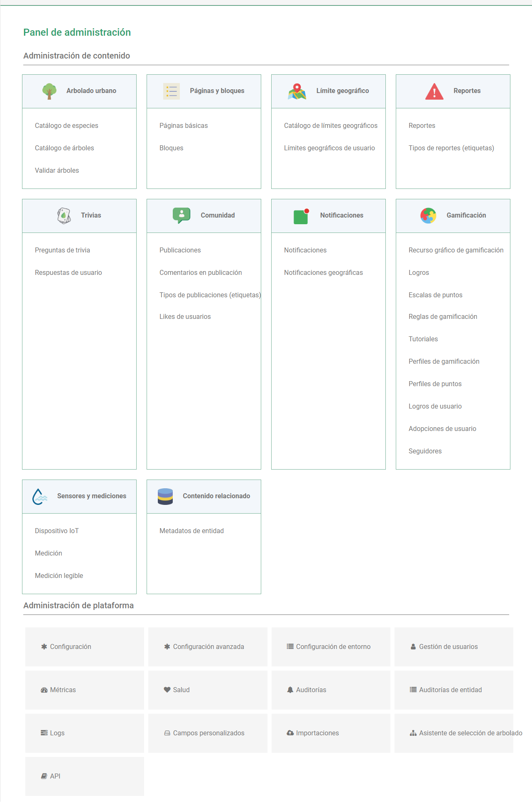The width and height of the screenshot is (532, 803).
Task: Open Reglas de gamificación
Action: tap(443, 316)
